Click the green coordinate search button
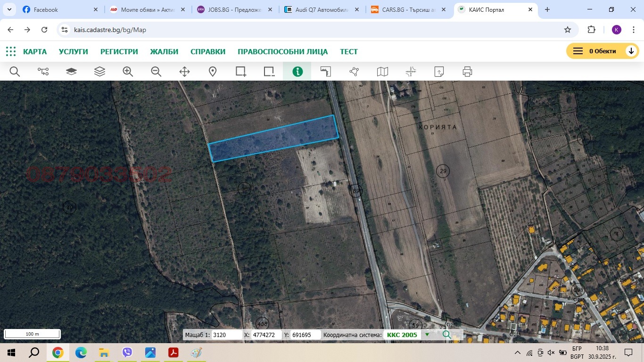The width and height of the screenshot is (644, 362). [446, 335]
